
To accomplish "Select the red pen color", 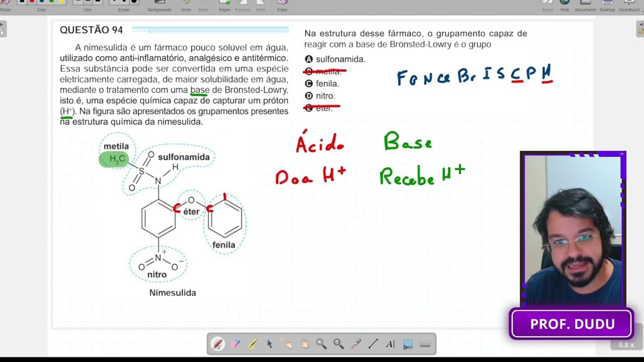I will [32, 2].
